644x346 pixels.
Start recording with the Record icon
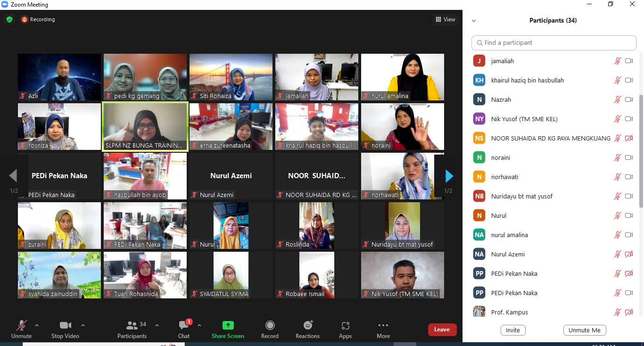coord(270,326)
